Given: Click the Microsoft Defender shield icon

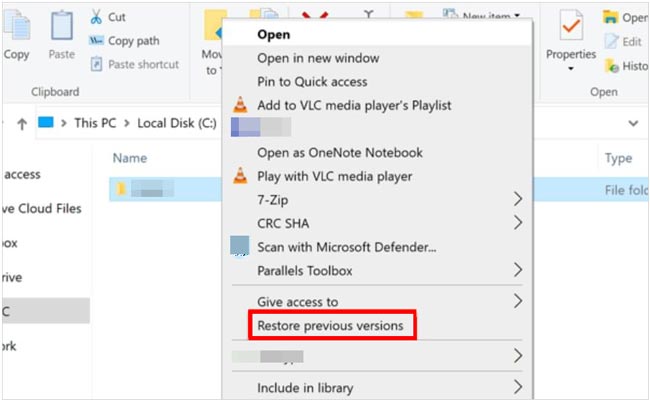Looking at the screenshot, I should pos(240,246).
